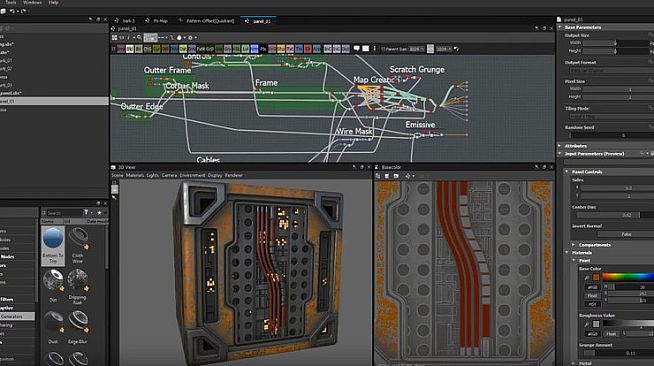
Task: Adjust the Output Size Width slider
Action: point(616,43)
